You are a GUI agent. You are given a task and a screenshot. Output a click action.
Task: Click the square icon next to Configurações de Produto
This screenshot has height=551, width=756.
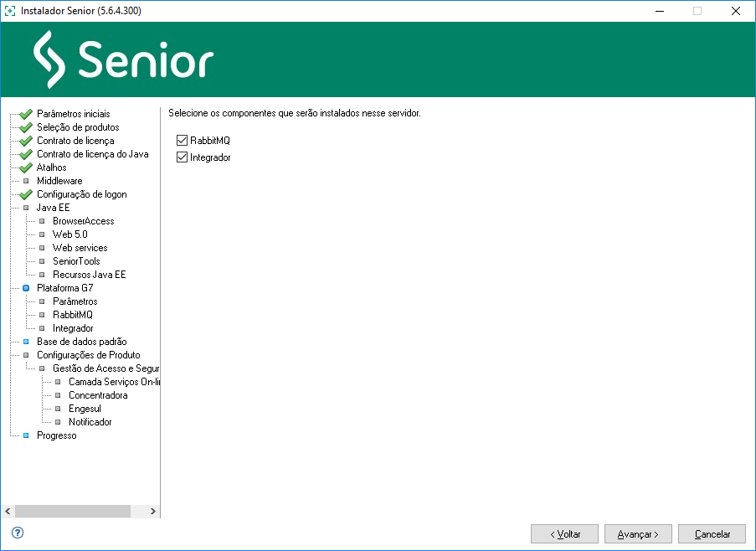26,355
